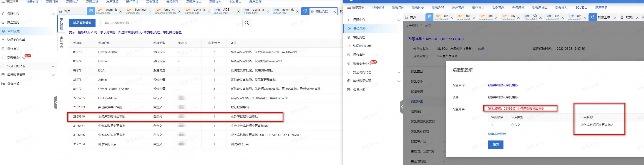Expand the 集成与开发(DTS) settings group
This screenshot has width=644, height=165.
click(444, 152)
